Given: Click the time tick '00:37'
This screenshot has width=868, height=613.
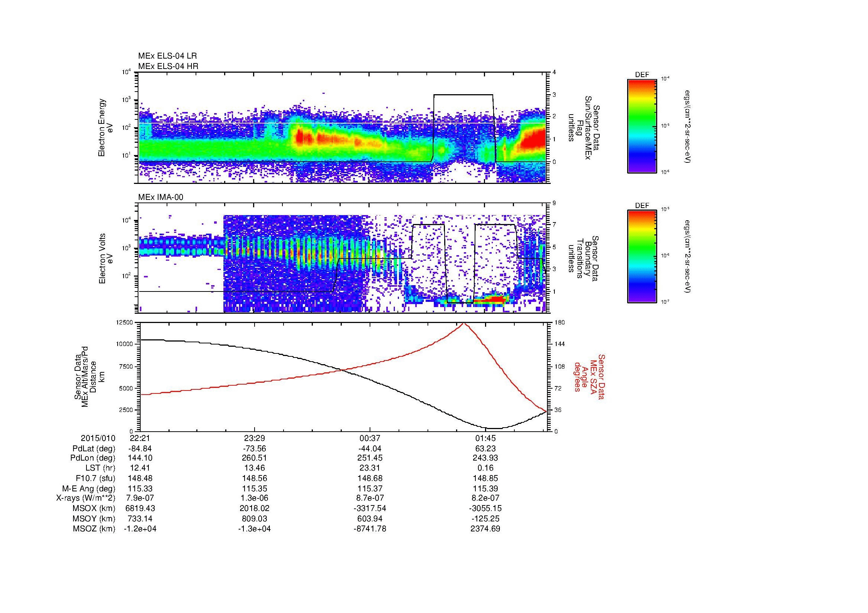Looking at the screenshot, I should (370, 438).
